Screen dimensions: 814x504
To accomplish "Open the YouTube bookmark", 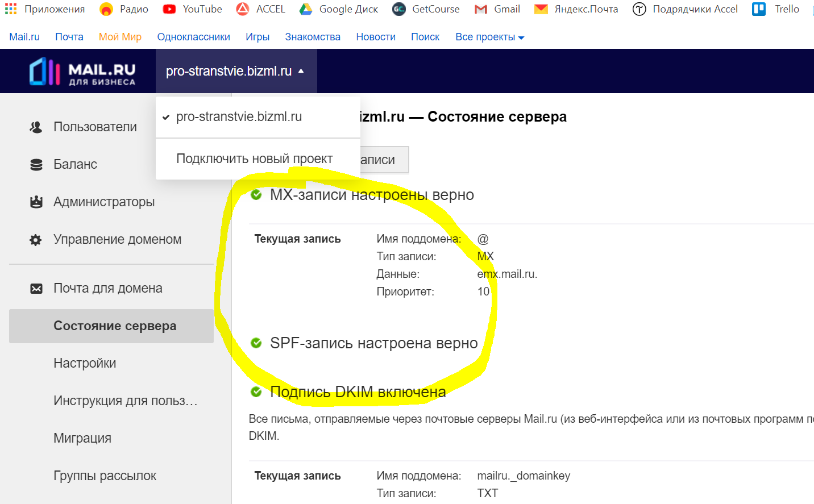I will pyautogui.click(x=192, y=9).
